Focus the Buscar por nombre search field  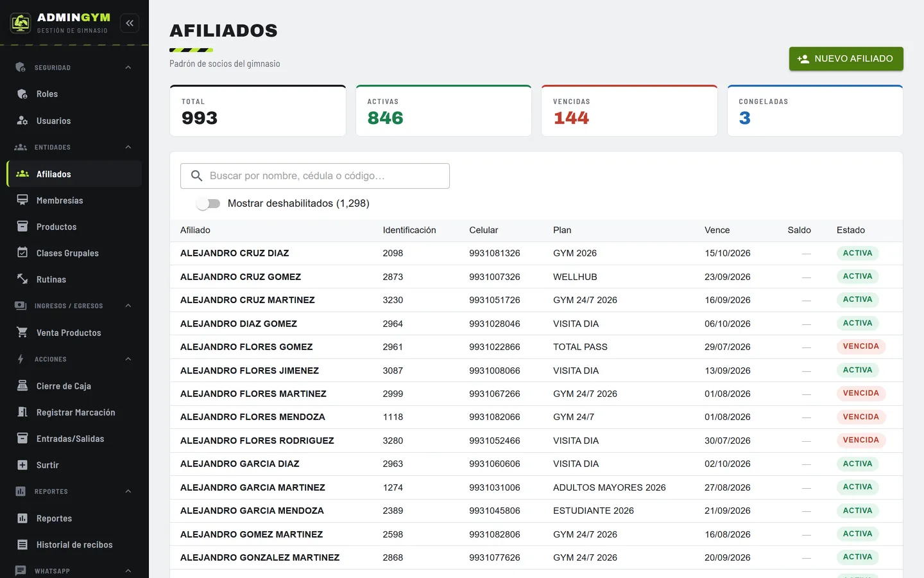pyautogui.click(x=315, y=176)
